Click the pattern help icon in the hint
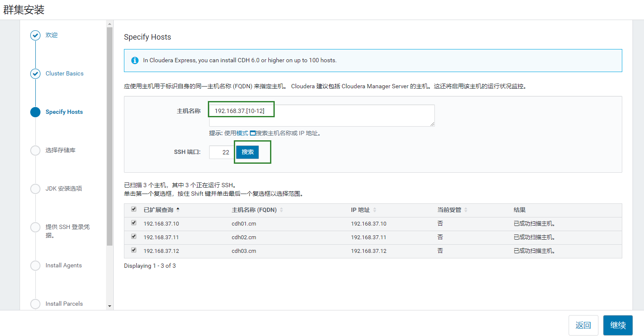The width and height of the screenshot is (644, 336). 253,133
